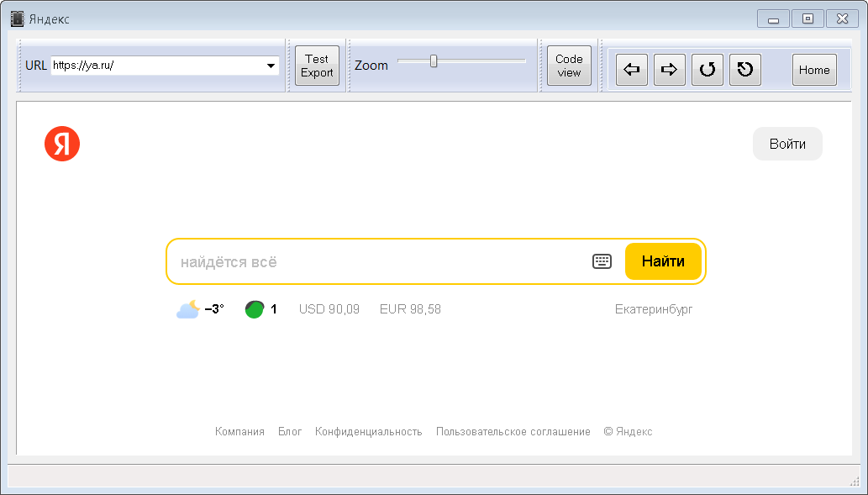The image size is (868, 495).
Task: Click the Zoom slider handle
Action: (434, 61)
